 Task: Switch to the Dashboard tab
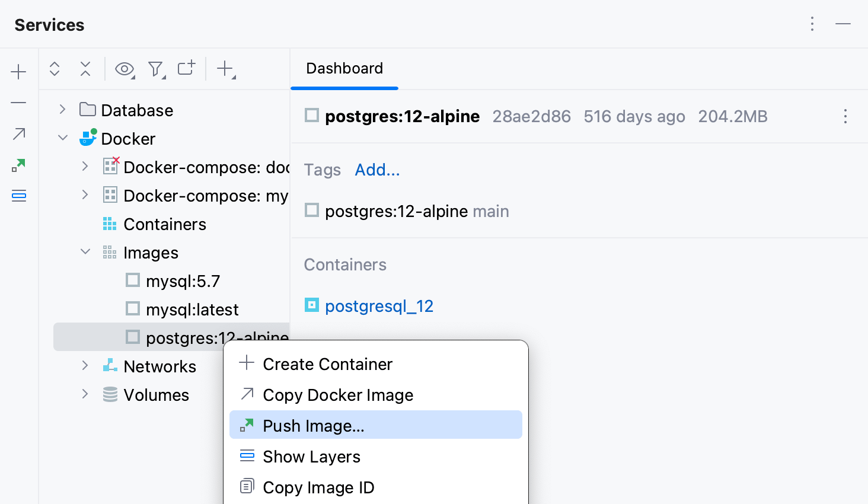pos(344,68)
